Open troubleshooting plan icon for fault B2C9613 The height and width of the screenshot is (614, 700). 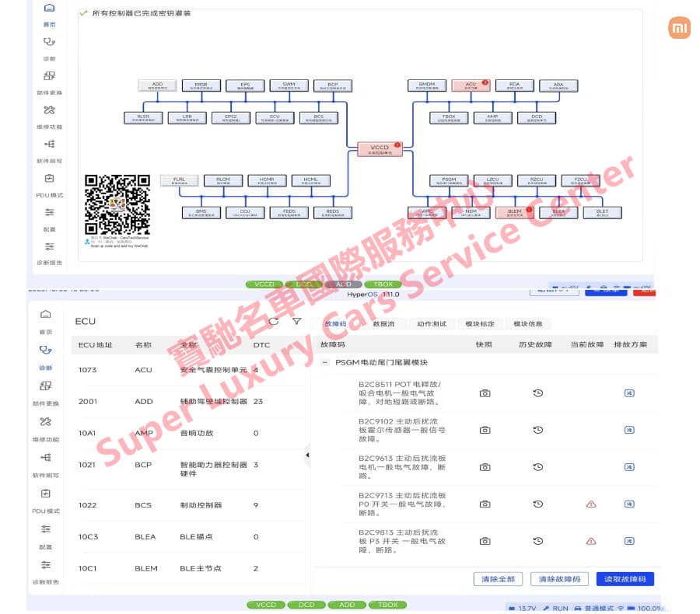pos(629,467)
